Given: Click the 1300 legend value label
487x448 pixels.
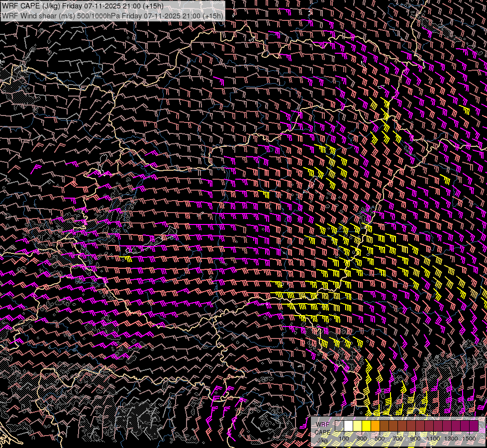Looking at the screenshot, I should [451, 438].
